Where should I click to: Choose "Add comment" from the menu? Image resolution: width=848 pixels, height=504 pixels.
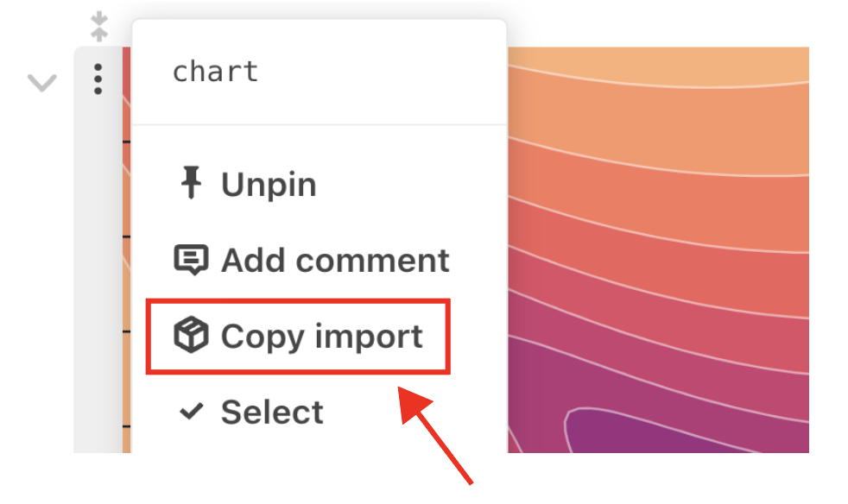(x=335, y=259)
